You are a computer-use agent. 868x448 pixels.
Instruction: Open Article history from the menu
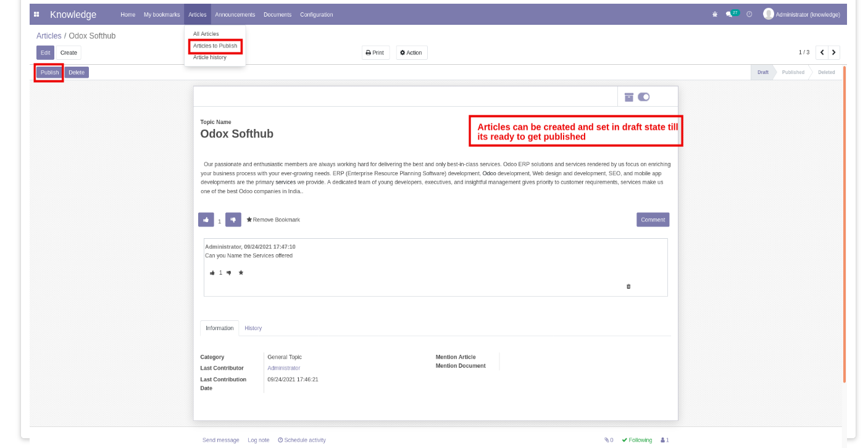[210, 57]
